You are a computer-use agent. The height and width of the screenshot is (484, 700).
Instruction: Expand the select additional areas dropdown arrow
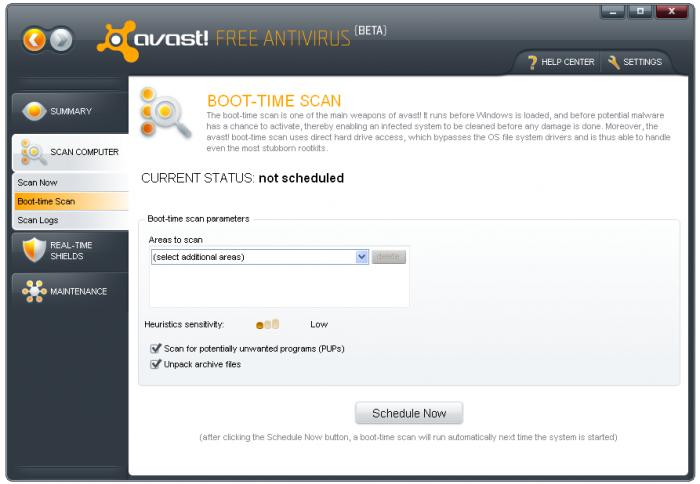coord(362,257)
